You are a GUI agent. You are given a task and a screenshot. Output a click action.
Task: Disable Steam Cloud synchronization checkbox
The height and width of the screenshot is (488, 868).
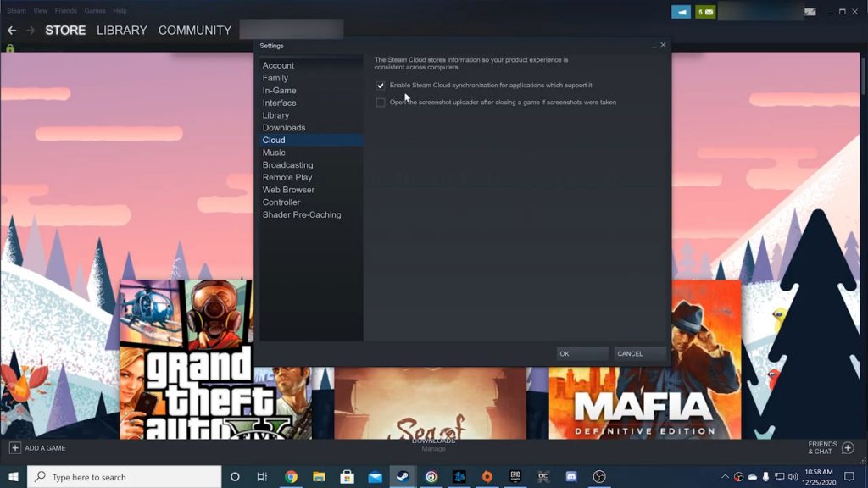point(381,86)
